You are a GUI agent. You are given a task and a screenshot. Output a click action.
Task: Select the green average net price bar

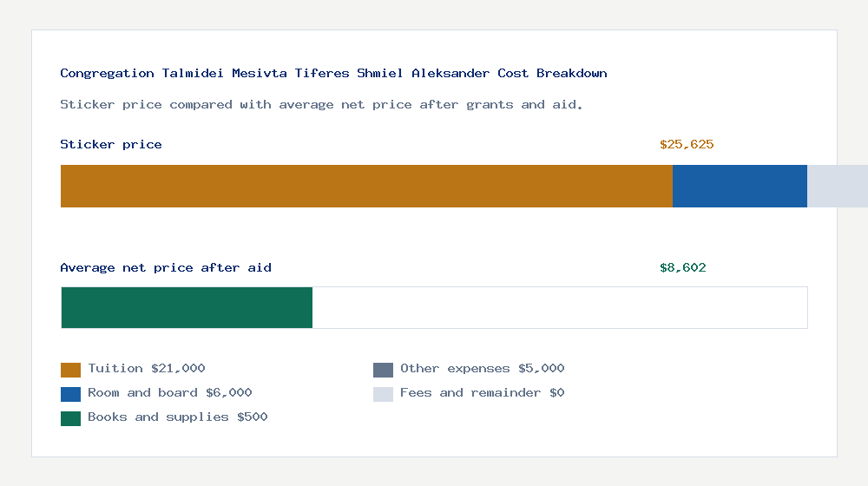(x=187, y=308)
